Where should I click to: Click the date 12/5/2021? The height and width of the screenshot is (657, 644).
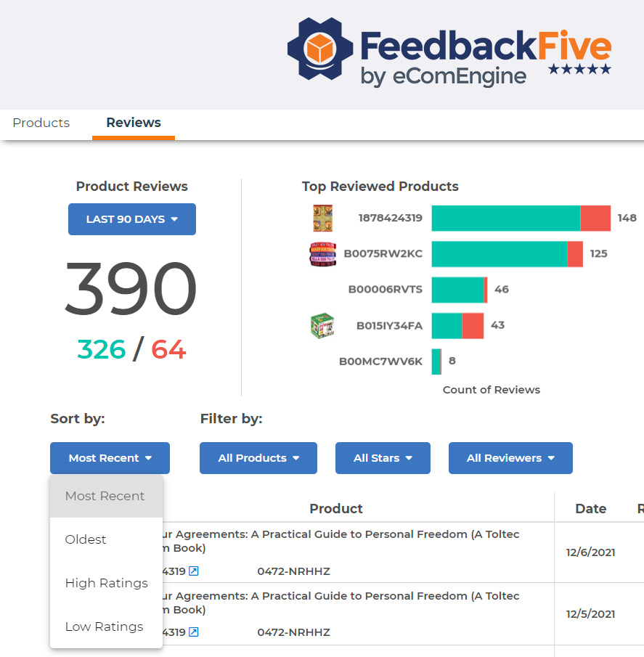pos(590,614)
